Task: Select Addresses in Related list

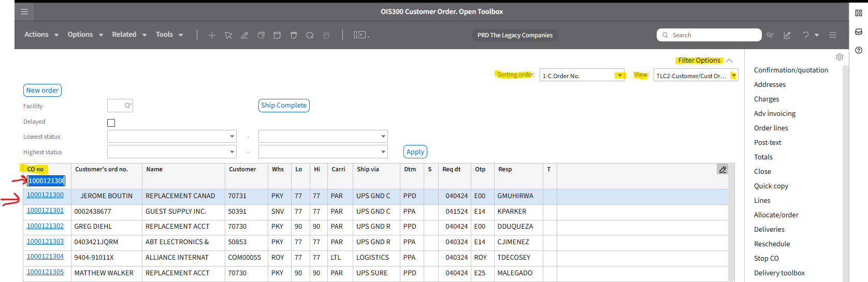Action: 770,84
